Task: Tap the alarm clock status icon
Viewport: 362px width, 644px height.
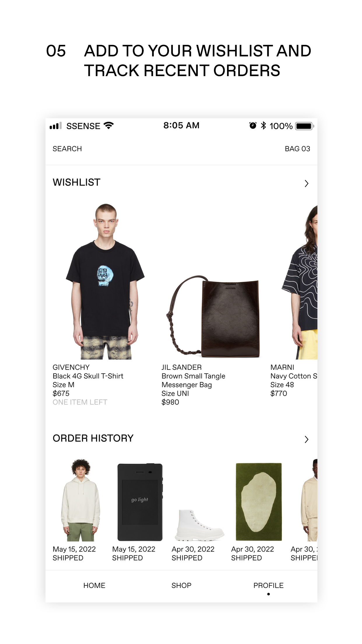Action: pos(253,126)
